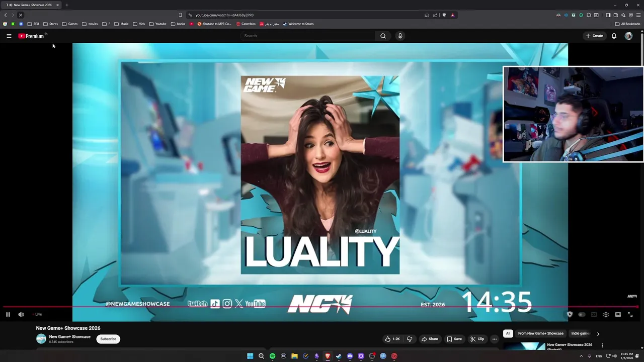The height and width of the screenshot is (362, 644).
Task: Focus the YouTube search box
Action: click(x=308, y=36)
